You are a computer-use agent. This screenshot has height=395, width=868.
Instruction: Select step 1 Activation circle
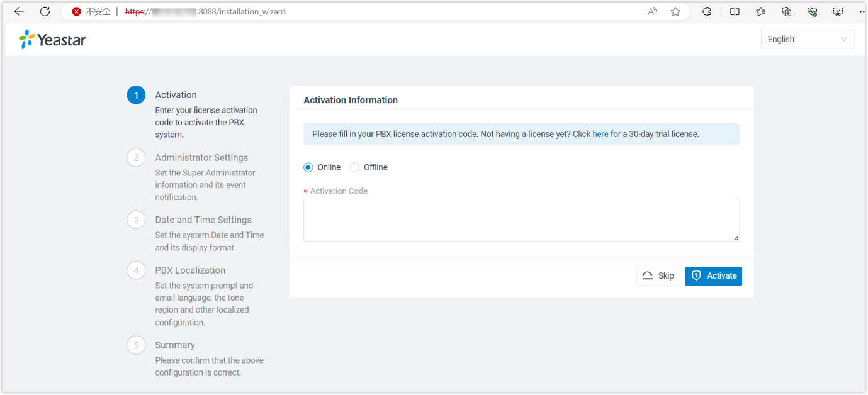point(136,95)
